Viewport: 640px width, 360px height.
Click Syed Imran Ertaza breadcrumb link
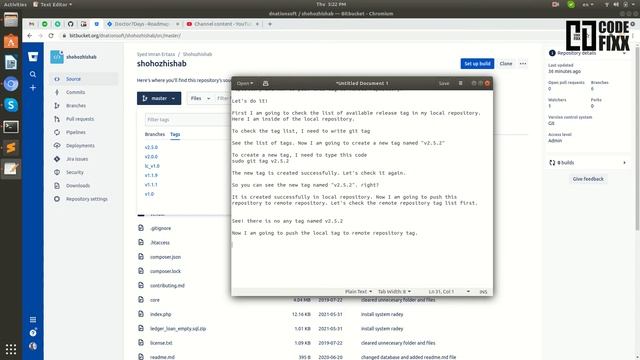(156, 54)
